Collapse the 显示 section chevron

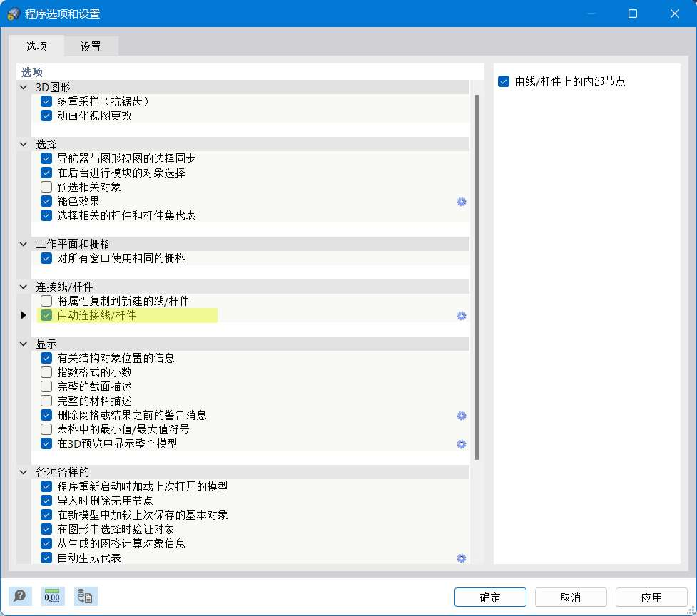tap(23, 343)
